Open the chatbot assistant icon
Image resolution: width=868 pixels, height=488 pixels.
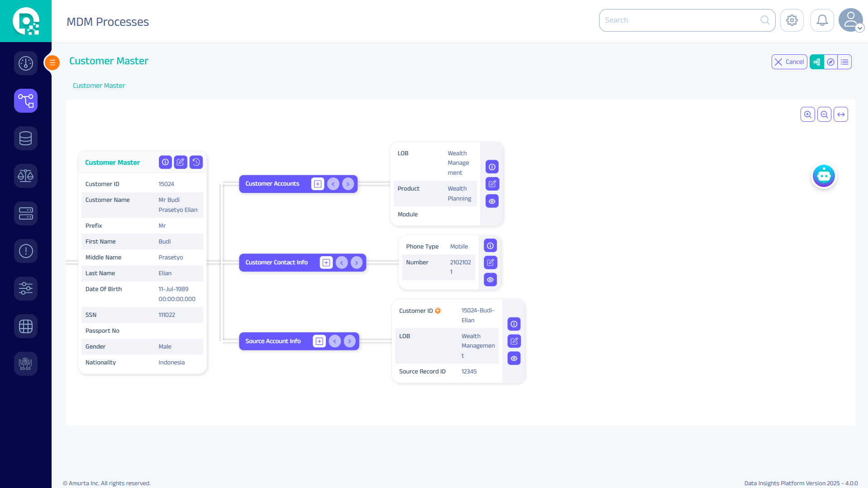tap(824, 176)
